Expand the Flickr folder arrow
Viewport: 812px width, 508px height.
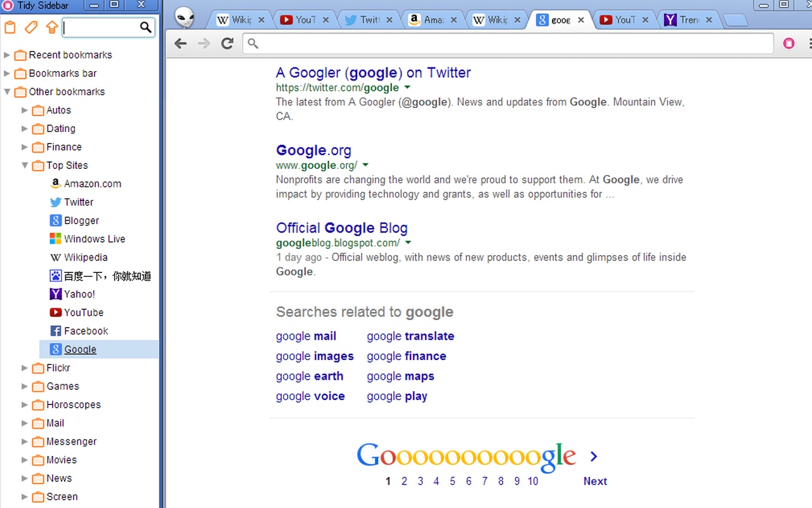[x=25, y=368]
